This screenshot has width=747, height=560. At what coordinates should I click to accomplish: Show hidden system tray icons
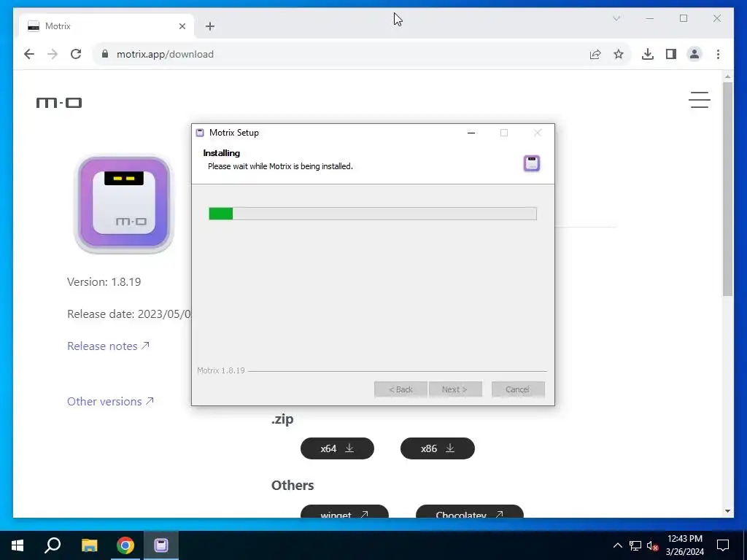tap(617, 545)
